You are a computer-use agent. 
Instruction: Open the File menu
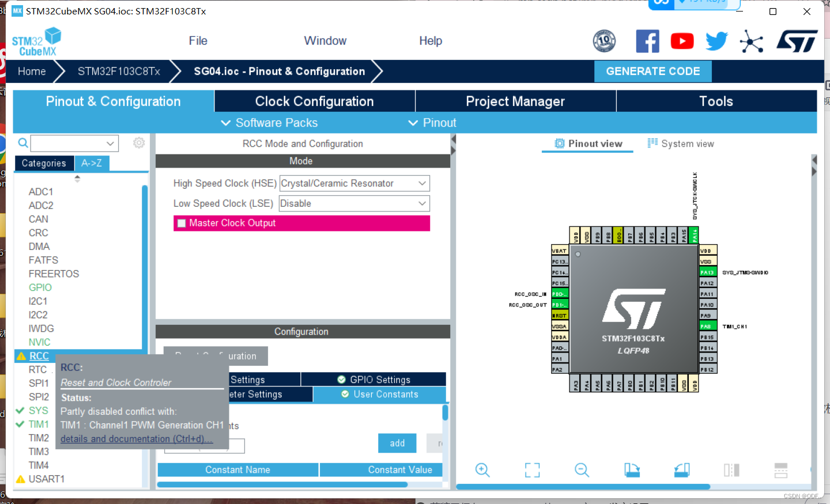[x=198, y=41]
